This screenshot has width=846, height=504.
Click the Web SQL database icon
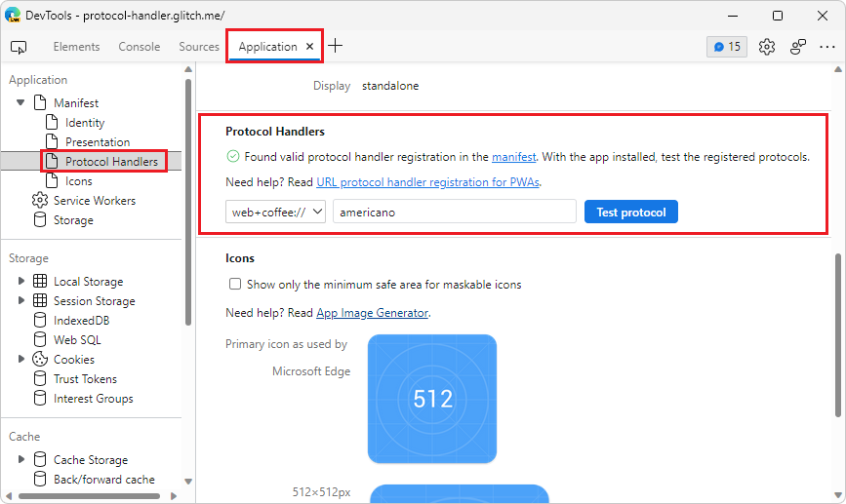[40, 339]
